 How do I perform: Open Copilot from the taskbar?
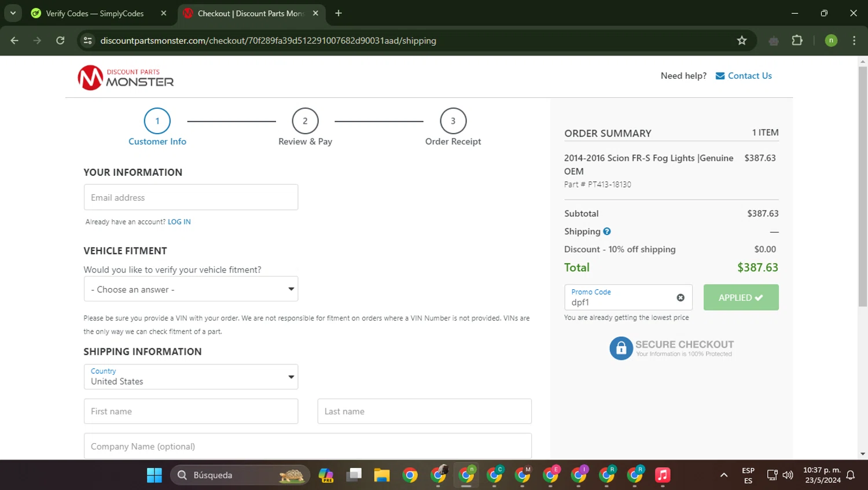(x=326, y=475)
